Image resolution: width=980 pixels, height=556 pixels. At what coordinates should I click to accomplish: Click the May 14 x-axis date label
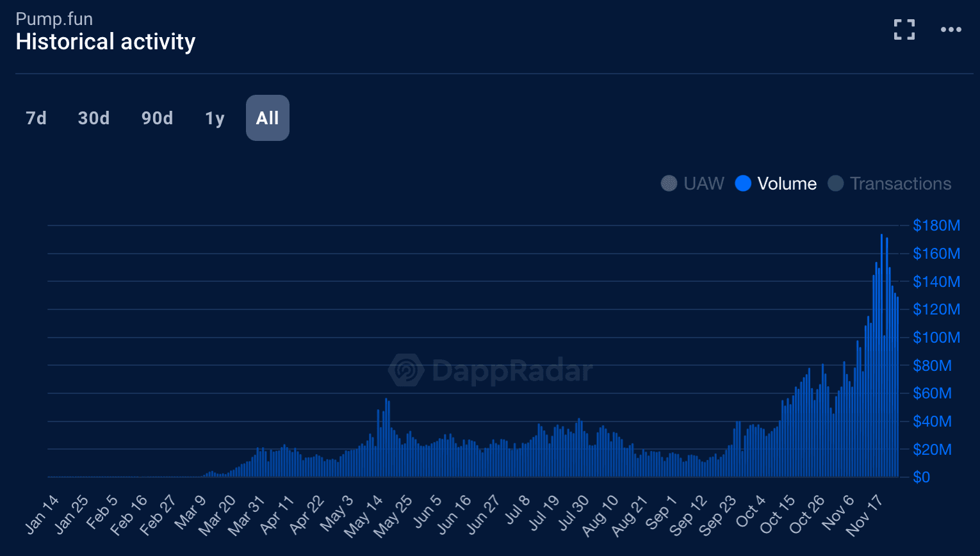point(363,516)
